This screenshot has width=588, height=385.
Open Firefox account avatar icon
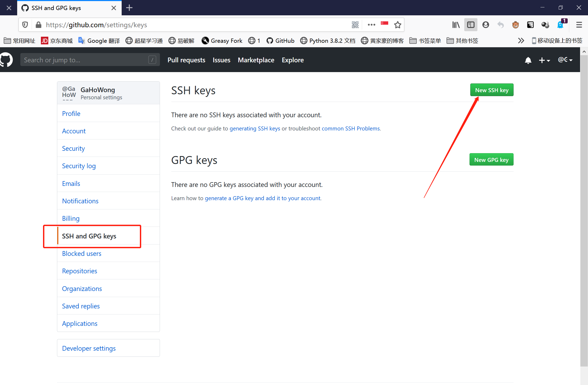[486, 25]
